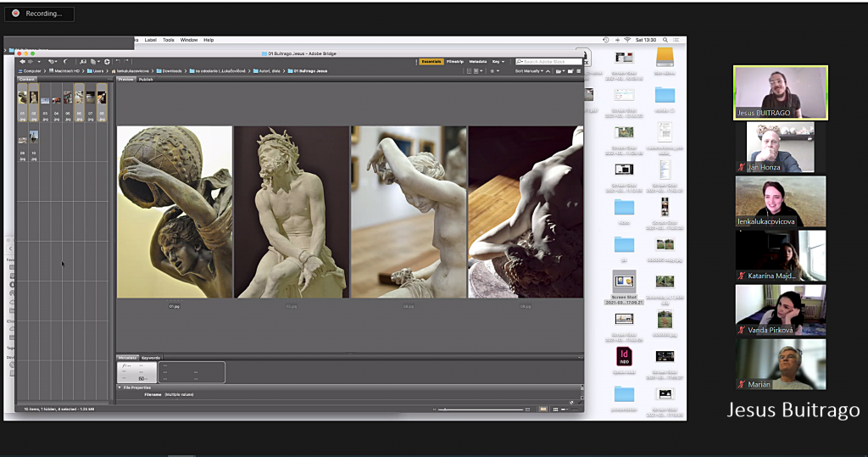
Task: Go forward with the Bridge forward arrow
Action: [31, 62]
